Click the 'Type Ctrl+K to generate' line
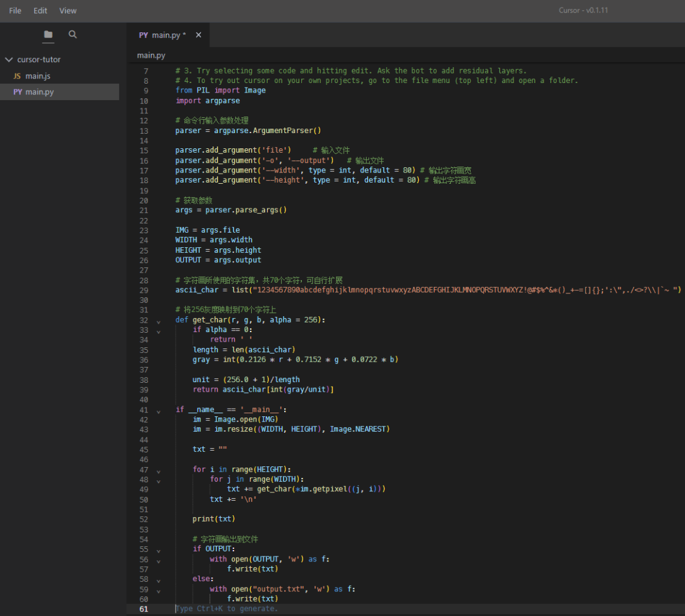This screenshot has height=616, width=685. [227, 609]
